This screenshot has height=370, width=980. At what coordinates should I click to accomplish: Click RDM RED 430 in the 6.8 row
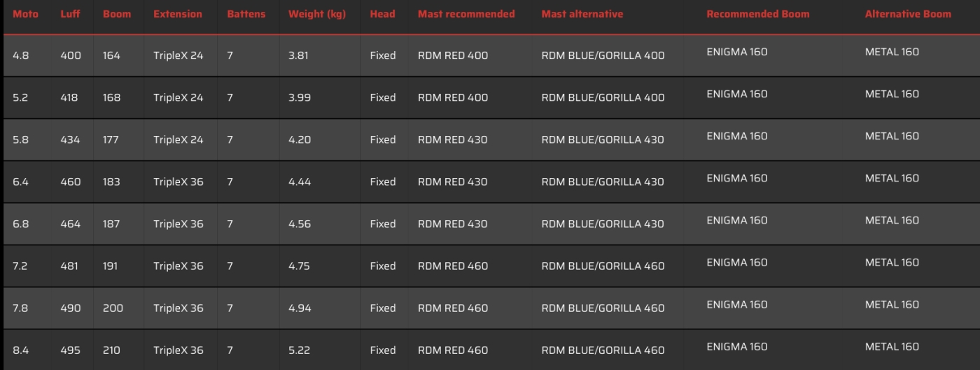point(453,224)
